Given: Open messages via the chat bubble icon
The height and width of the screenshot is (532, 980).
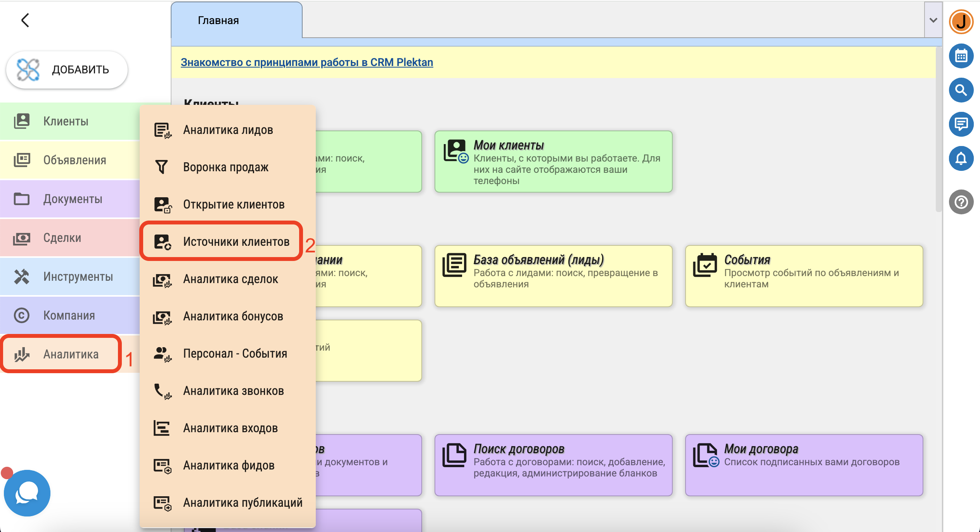Looking at the screenshot, I should pos(961,124).
